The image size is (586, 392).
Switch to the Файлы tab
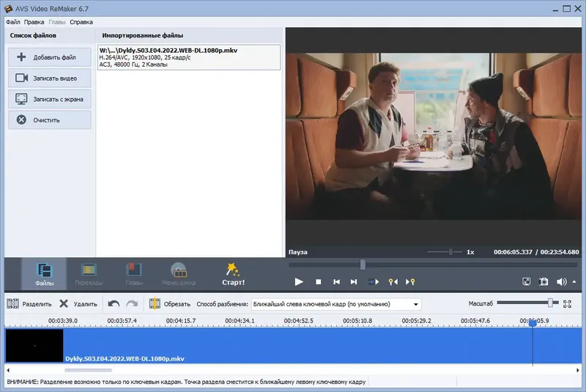coord(45,274)
